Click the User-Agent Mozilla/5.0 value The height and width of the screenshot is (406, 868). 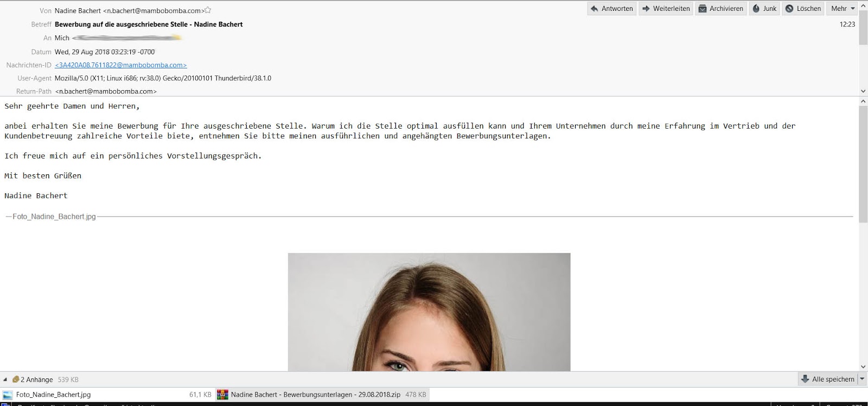163,78
